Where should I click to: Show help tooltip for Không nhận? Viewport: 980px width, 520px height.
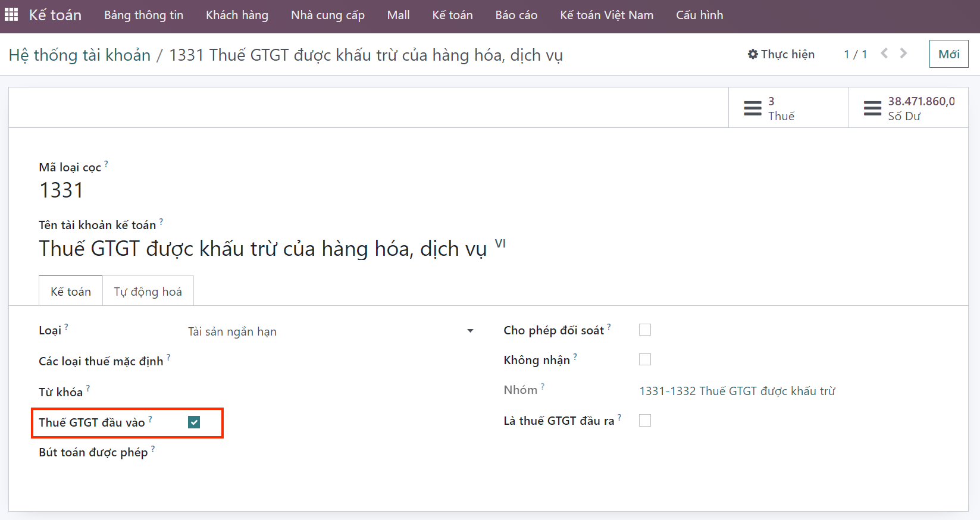point(575,356)
